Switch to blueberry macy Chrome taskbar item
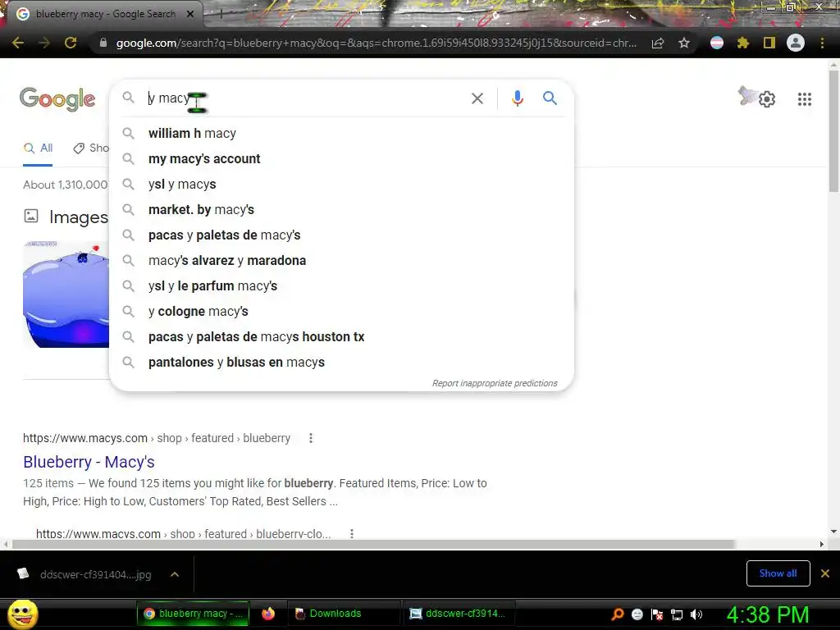 194,614
